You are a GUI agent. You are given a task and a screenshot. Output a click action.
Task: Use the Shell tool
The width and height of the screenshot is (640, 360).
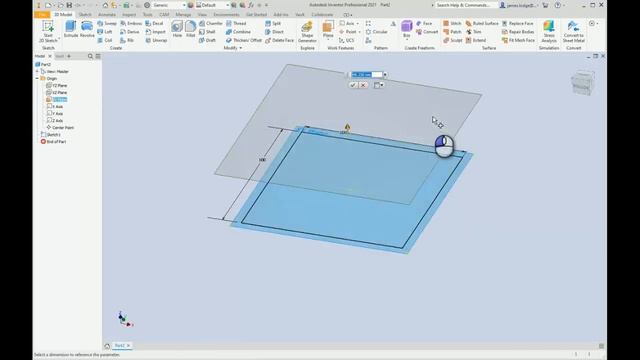[207, 32]
